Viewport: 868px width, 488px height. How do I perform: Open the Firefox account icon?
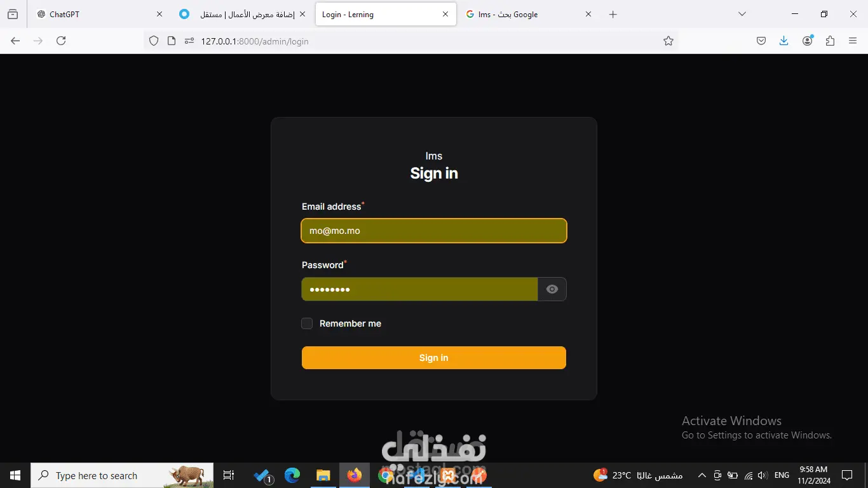808,41
